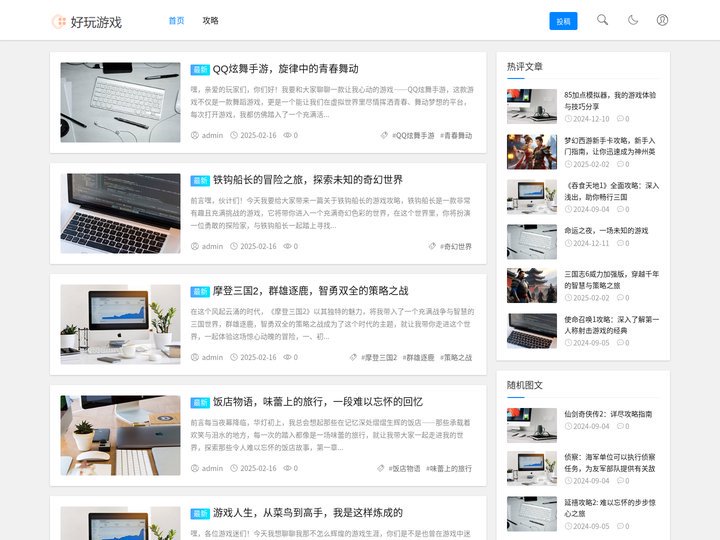This screenshot has width=720, height=540.
Task: Click laptop thumbnail of 铁钩船长 post
Action: (120, 214)
